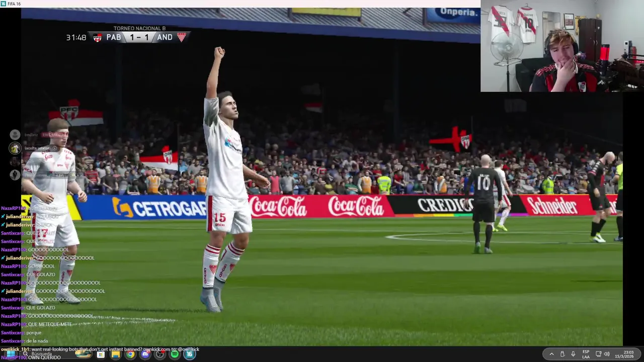Click the TORNEO NACIONAL B scoreboard label
Viewport: 644px width, 362px height.
139,28
